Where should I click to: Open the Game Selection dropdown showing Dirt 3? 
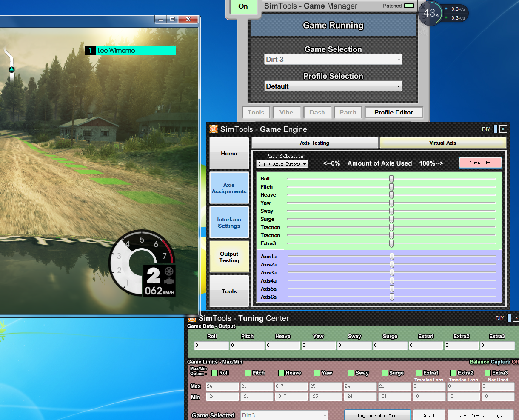point(333,60)
